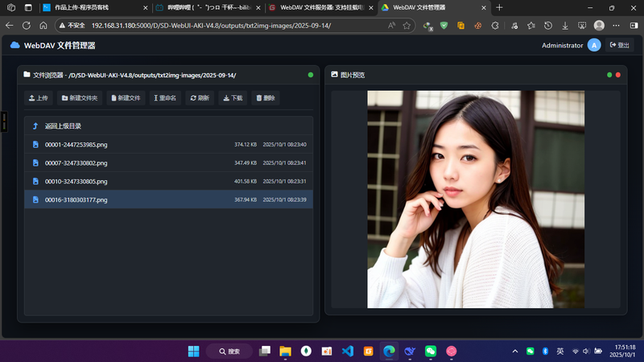Image resolution: width=644 pixels, height=362 pixels.
Task: Click the up-arrow icon beside 返回上级目录
Action: [x=35, y=126]
